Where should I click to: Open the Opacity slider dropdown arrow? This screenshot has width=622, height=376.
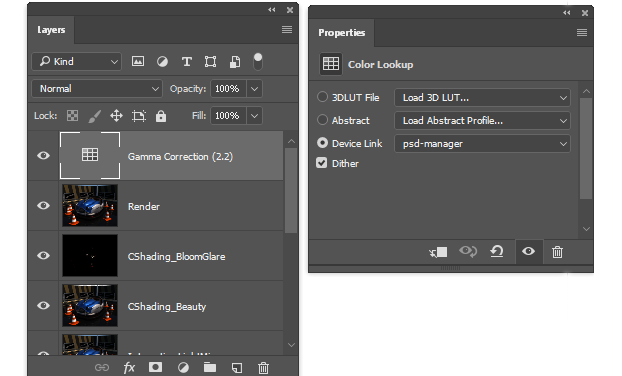(254, 89)
